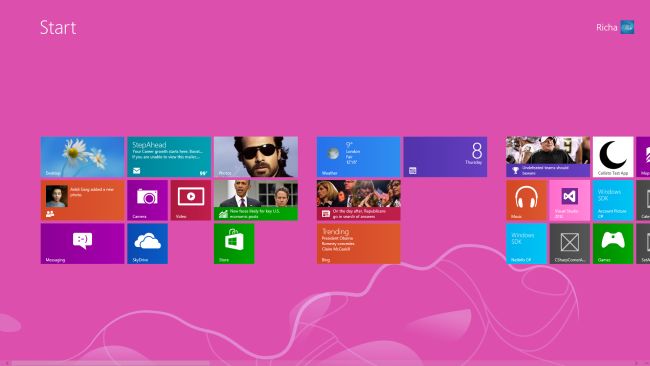Open the StepAhead Mail tile

(169, 157)
